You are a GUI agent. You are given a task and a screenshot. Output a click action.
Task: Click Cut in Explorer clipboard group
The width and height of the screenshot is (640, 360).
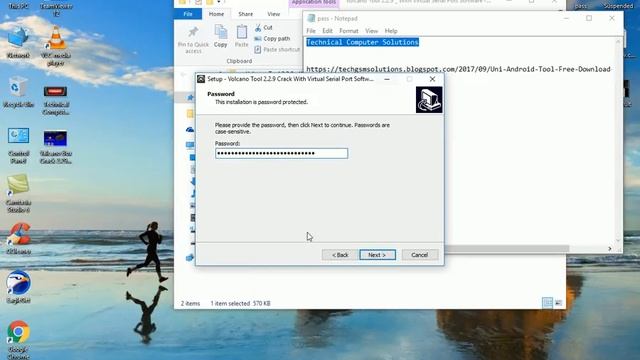click(263, 27)
